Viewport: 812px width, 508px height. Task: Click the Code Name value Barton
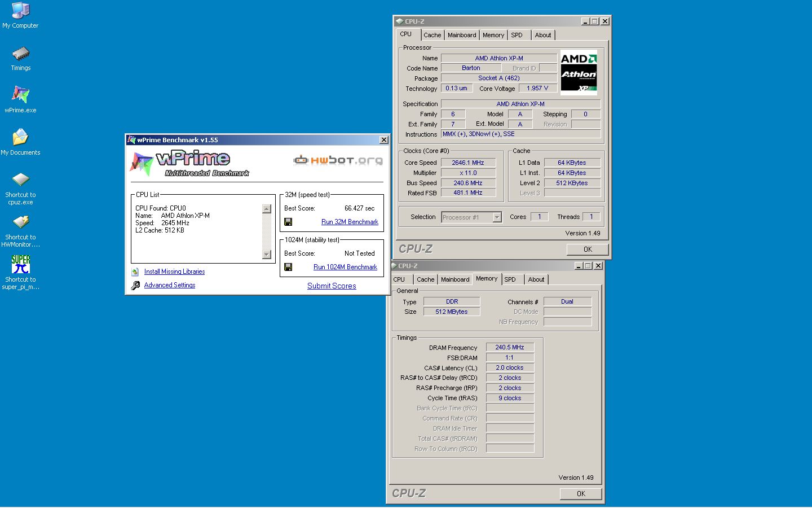[471, 68]
